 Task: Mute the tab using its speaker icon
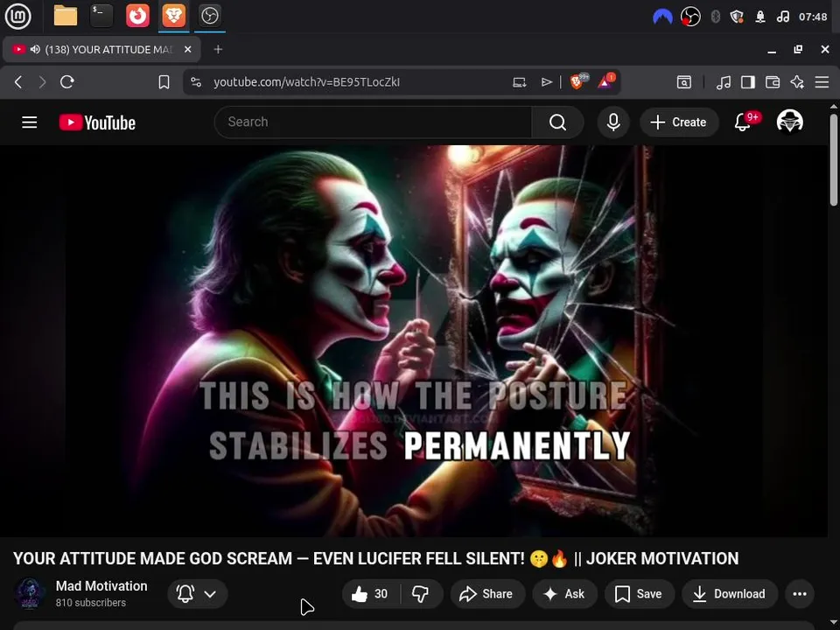35,49
